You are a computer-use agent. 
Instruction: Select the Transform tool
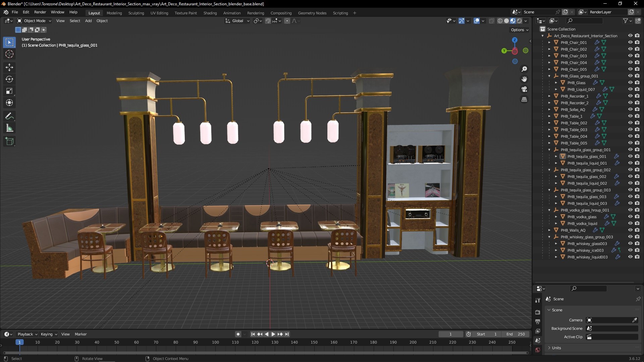[9, 103]
